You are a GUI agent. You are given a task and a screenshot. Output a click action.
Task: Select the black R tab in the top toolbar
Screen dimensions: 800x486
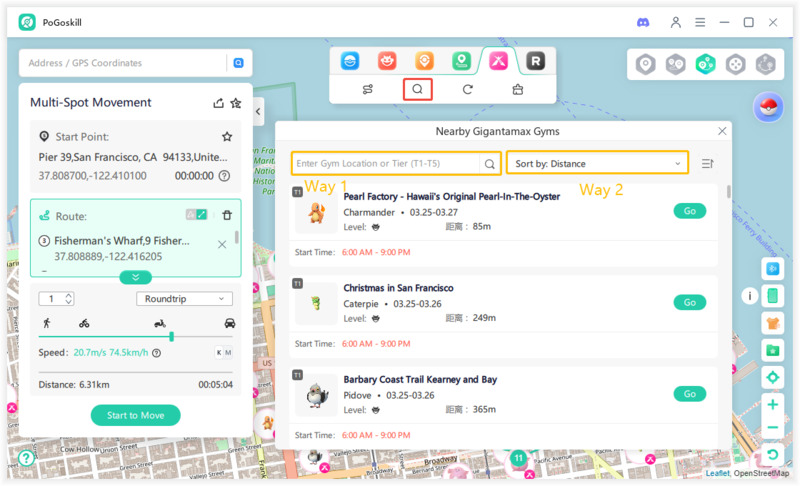(536, 61)
